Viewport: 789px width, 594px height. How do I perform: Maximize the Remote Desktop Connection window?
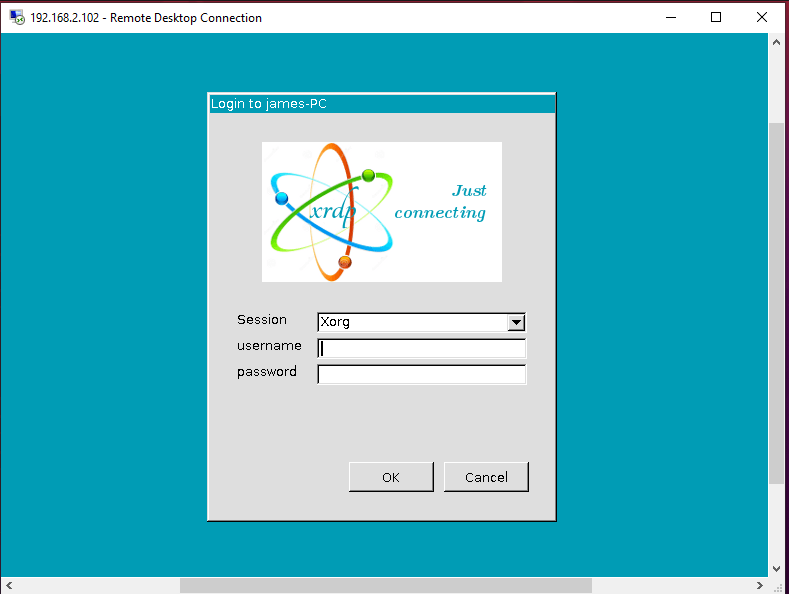point(716,17)
